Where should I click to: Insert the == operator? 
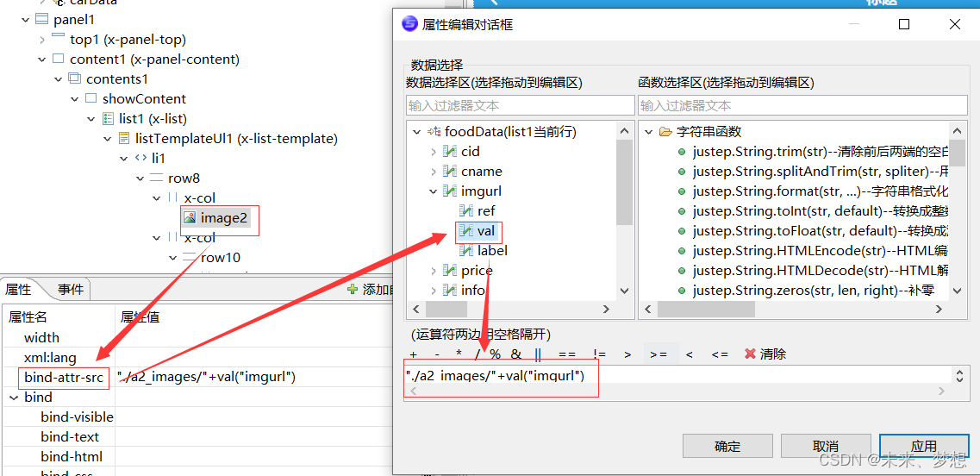pyautogui.click(x=567, y=354)
